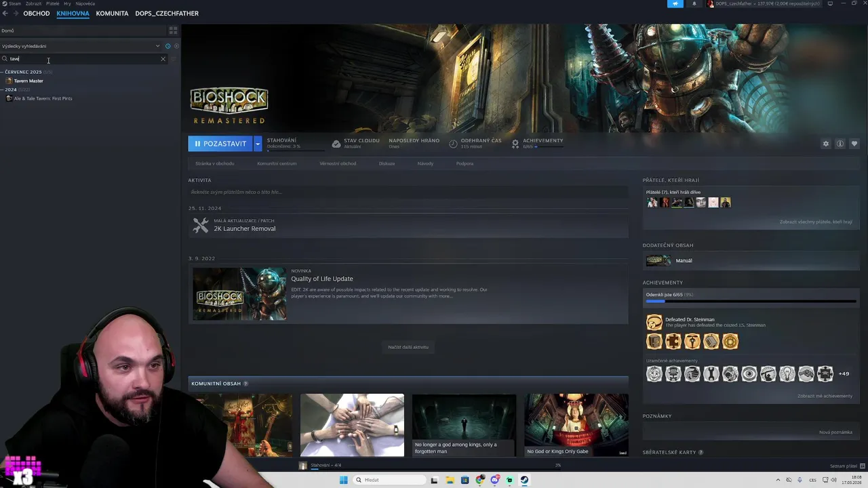Open Steam announcements megaphone button
This screenshot has height=488, width=868.
pos(675,3)
